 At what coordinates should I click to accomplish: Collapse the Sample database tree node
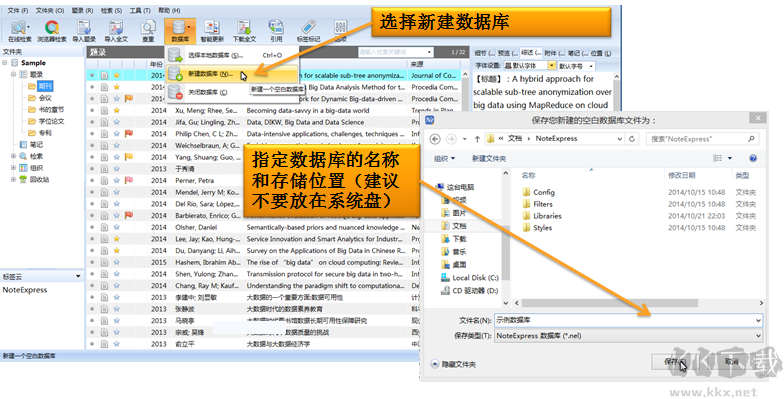coord(4,63)
